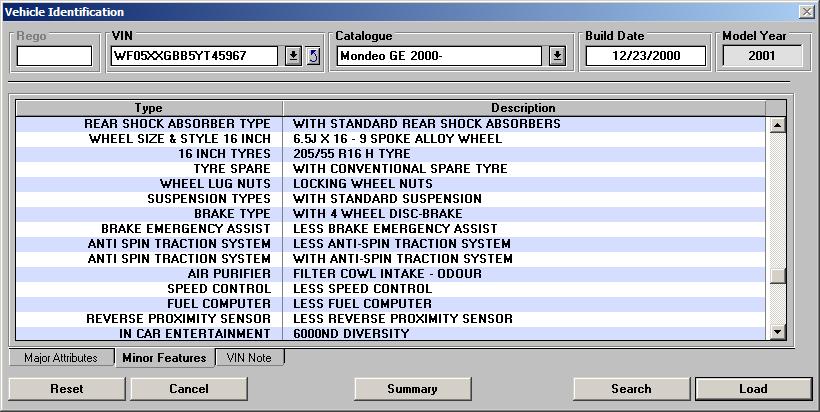
Task: Click 'WITH ANTI-SPIN TRACTION SYSTEM' description
Action: pyautogui.click(x=403, y=259)
